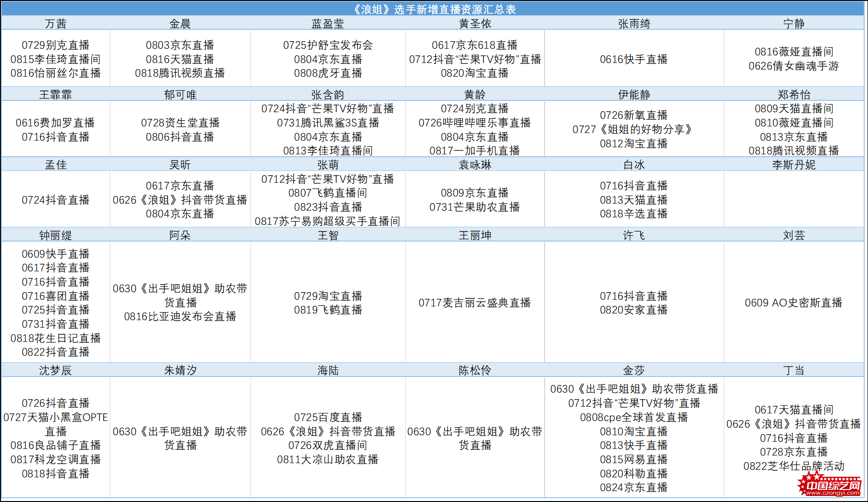Select the 吴昕 header cell
868x502 pixels.
coord(180,165)
